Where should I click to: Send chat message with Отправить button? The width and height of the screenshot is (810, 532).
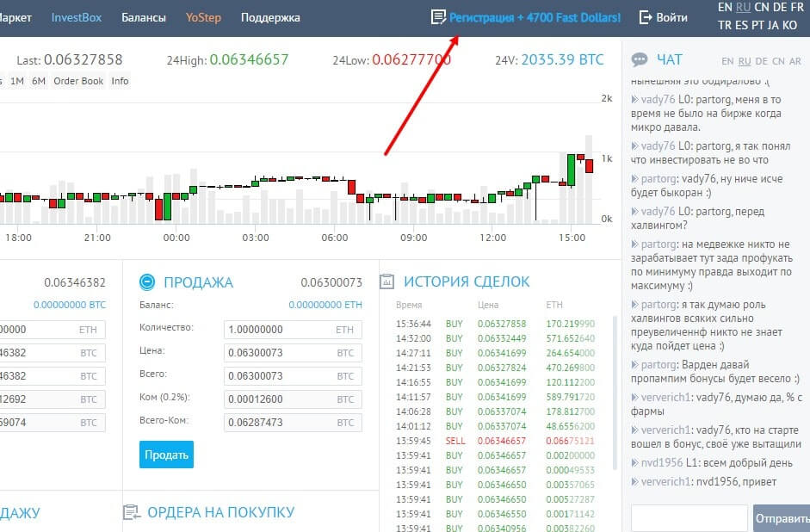click(x=782, y=518)
